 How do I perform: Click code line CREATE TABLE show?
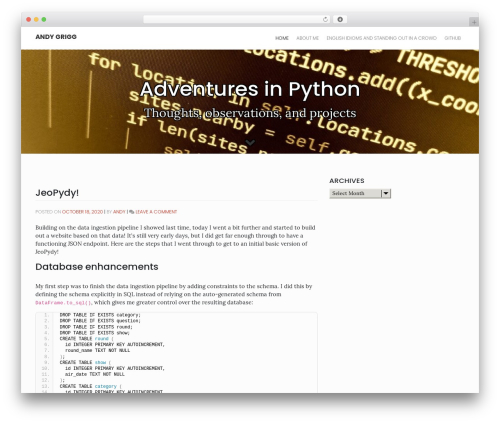point(85,362)
